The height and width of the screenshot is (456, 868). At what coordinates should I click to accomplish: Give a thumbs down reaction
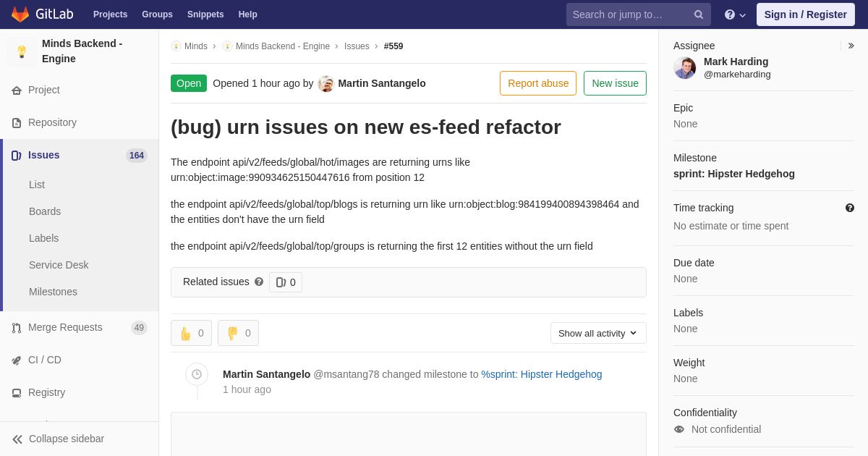pos(238,333)
